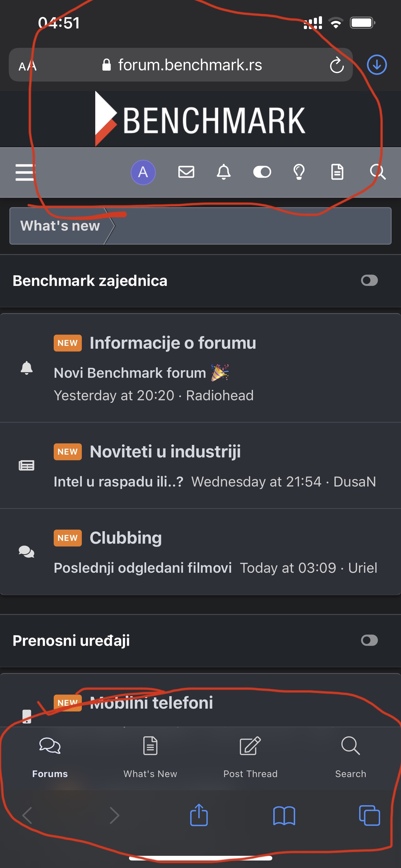Viewport: 401px width, 868px height.
Task: Open the hamburger navigation menu
Action: 25,172
